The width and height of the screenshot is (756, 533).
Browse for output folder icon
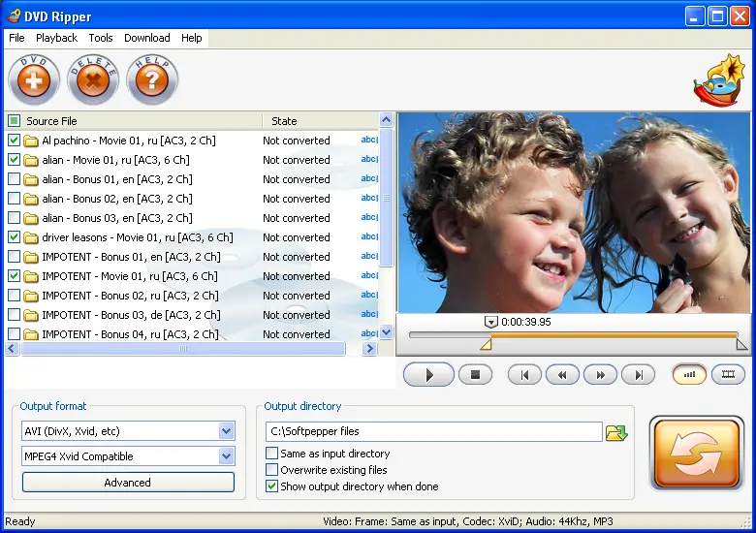[616, 432]
